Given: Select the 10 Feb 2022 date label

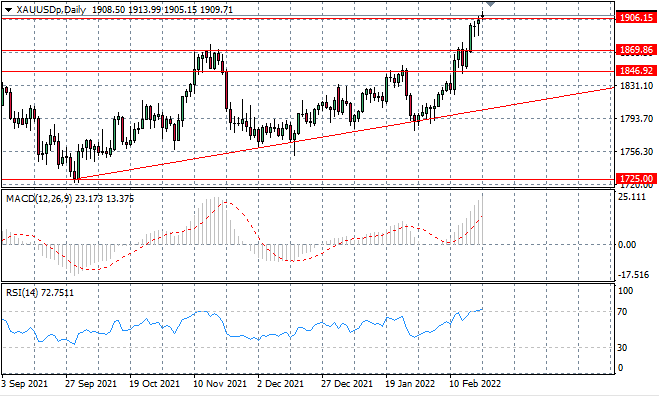Looking at the screenshot, I should pyautogui.click(x=475, y=384).
